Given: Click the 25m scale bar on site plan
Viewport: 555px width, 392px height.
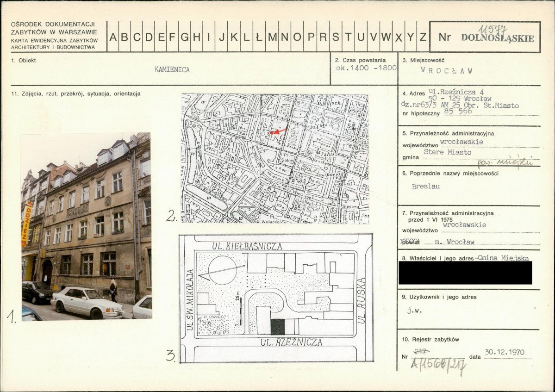Looking at the screenshot, I should point(240,311).
